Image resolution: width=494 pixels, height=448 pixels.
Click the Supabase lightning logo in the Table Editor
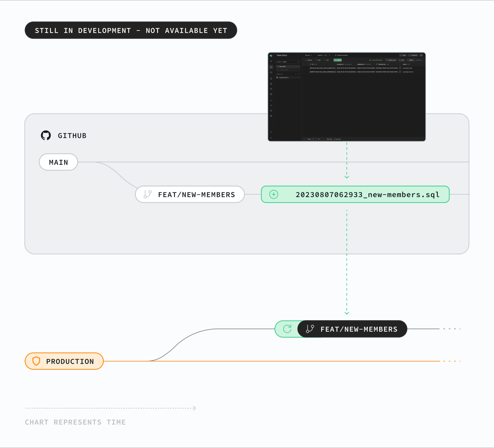(x=271, y=56)
